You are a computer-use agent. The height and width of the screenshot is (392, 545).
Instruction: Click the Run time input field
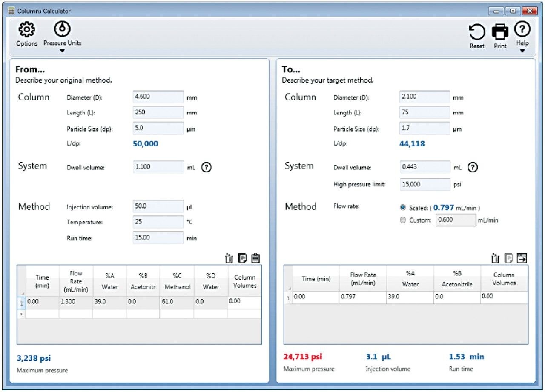click(x=158, y=238)
